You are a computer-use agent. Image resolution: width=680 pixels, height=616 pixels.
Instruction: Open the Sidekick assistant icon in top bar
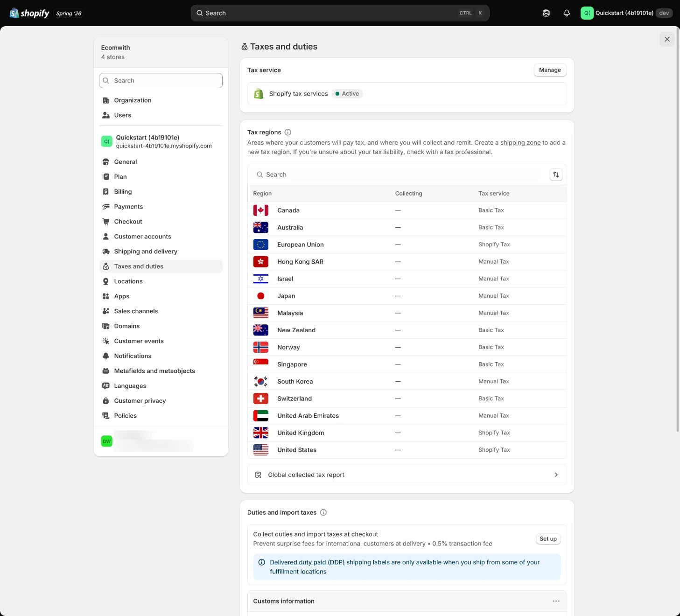(x=546, y=13)
